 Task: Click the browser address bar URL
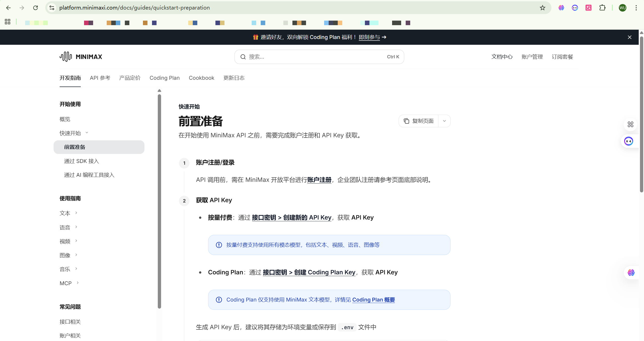point(134,8)
